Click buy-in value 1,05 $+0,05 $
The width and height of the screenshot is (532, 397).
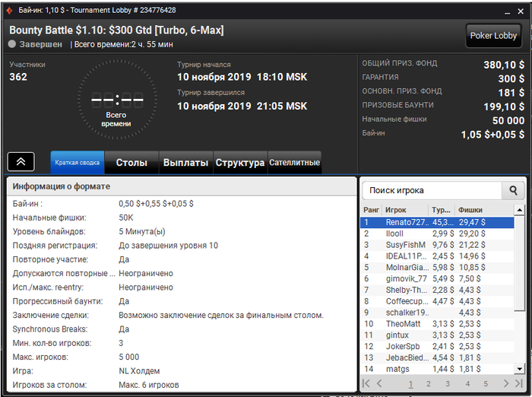click(x=492, y=135)
